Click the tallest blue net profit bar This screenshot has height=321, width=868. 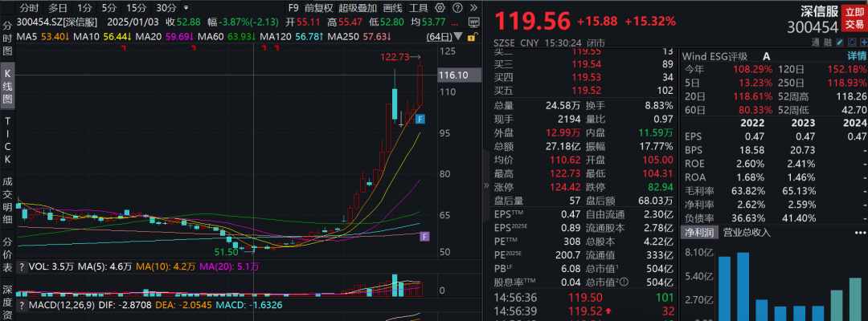click(x=743, y=286)
